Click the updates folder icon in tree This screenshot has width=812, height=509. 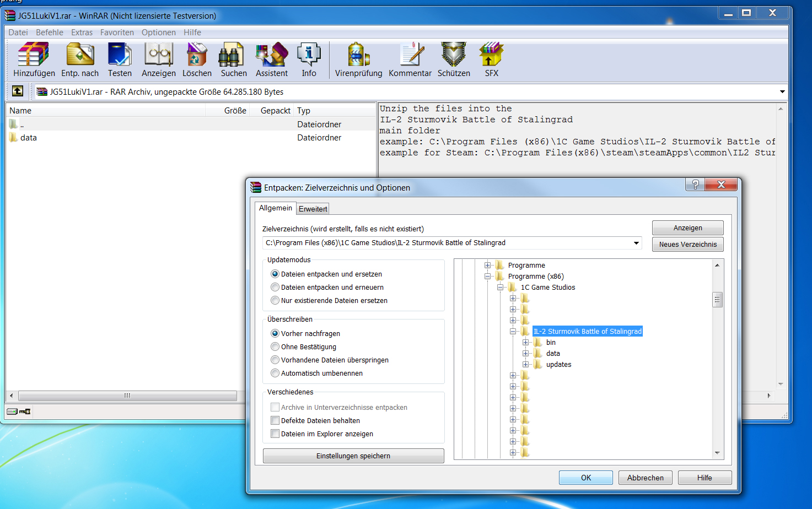[538, 364]
